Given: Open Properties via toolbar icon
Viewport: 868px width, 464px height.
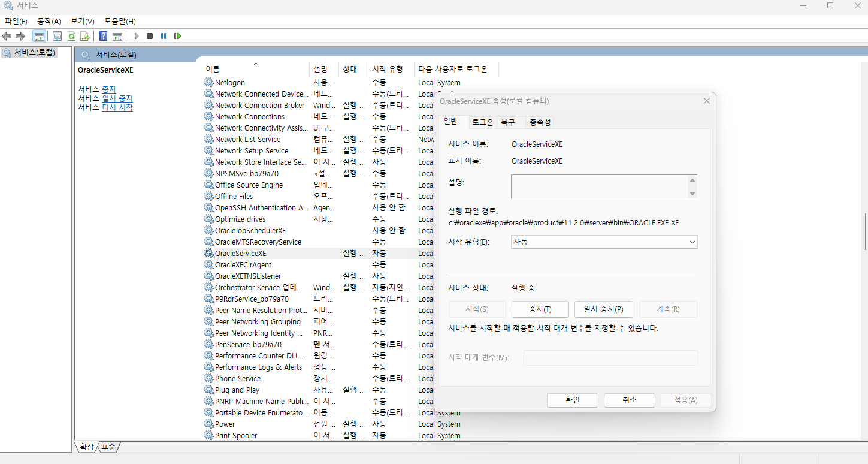Looking at the screenshot, I should click(x=57, y=36).
